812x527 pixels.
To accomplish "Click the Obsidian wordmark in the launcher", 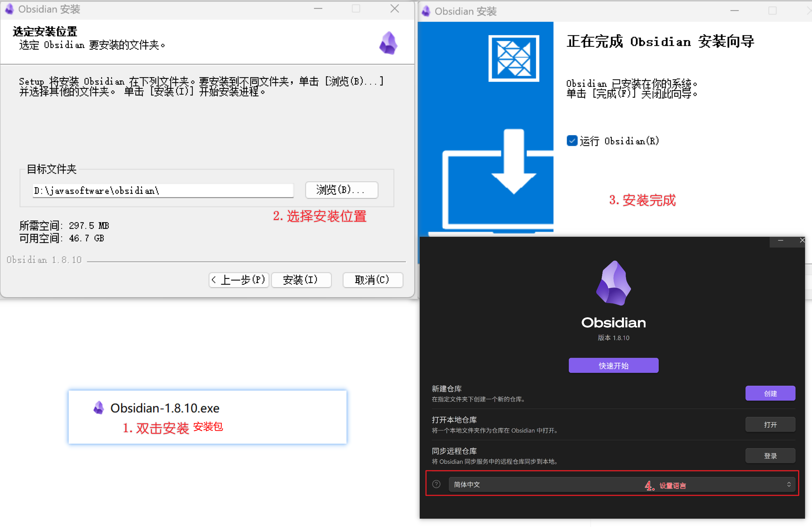I will click(x=613, y=323).
